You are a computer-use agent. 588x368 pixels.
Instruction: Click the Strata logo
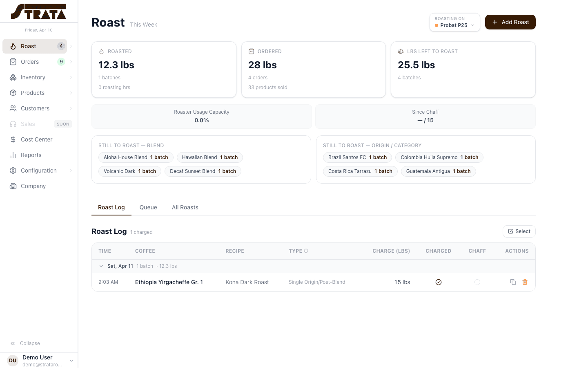(x=38, y=11)
